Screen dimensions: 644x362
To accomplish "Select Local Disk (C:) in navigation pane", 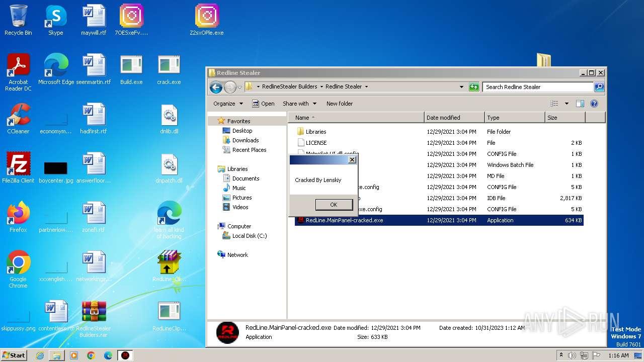I will [249, 236].
